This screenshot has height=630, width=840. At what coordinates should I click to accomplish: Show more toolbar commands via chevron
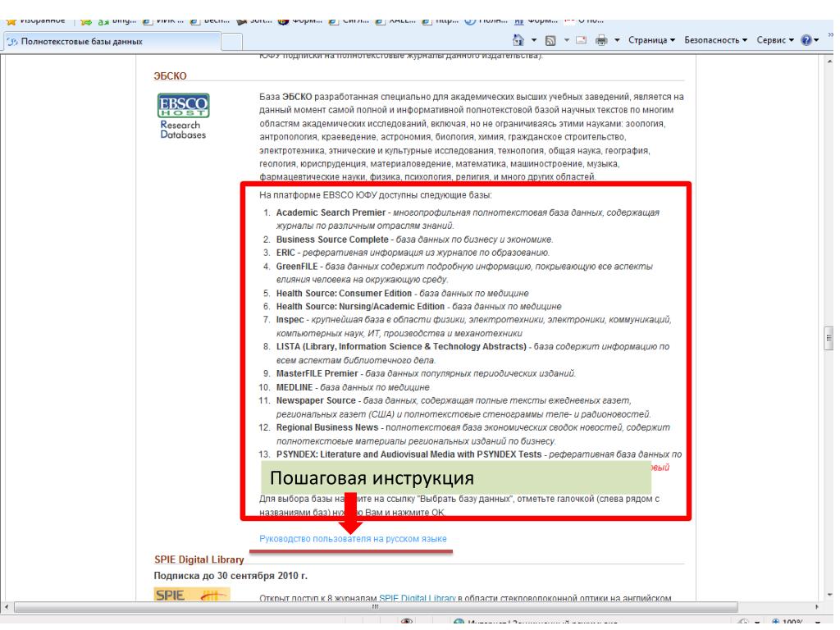831,34
